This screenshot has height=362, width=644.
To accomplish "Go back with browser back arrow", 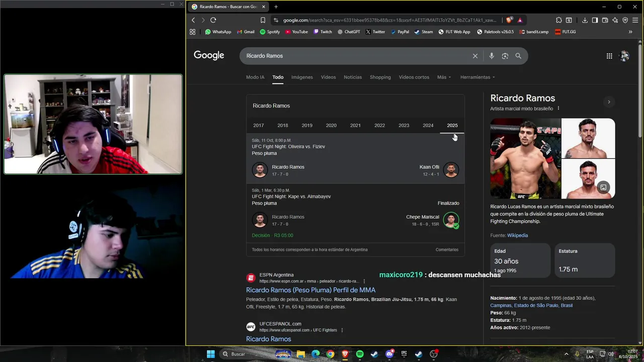I will point(193,20).
